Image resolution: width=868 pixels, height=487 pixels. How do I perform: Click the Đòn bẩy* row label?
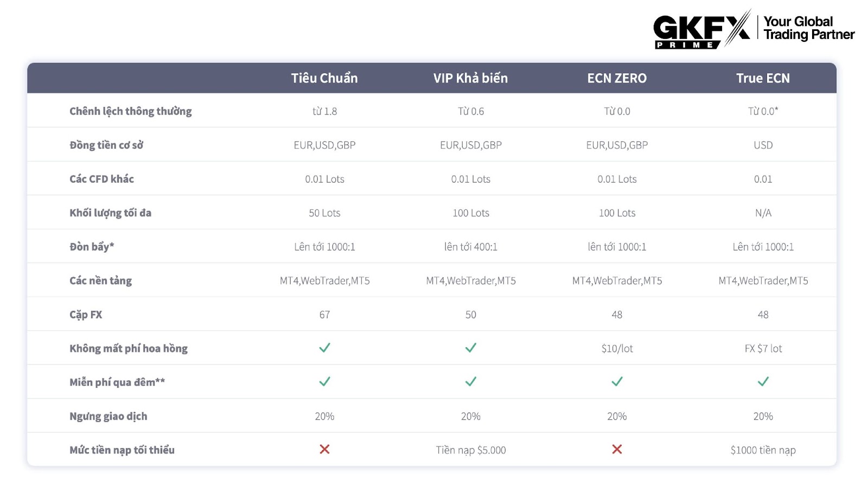(x=92, y=247)
